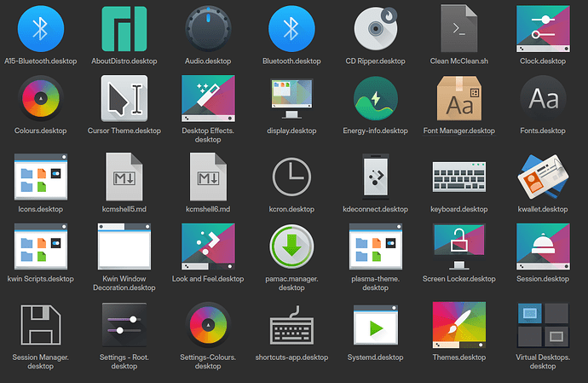The height and width of the screenshot is (383, 588).
Task: Click the "shortcuts-app.desktop" file name
Action: (x=291, y=357)
